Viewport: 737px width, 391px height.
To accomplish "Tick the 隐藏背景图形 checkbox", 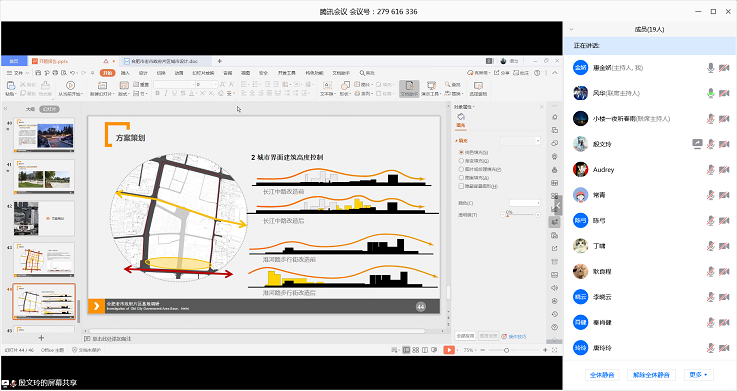I will pyautogui.click(x=461, y=186).
